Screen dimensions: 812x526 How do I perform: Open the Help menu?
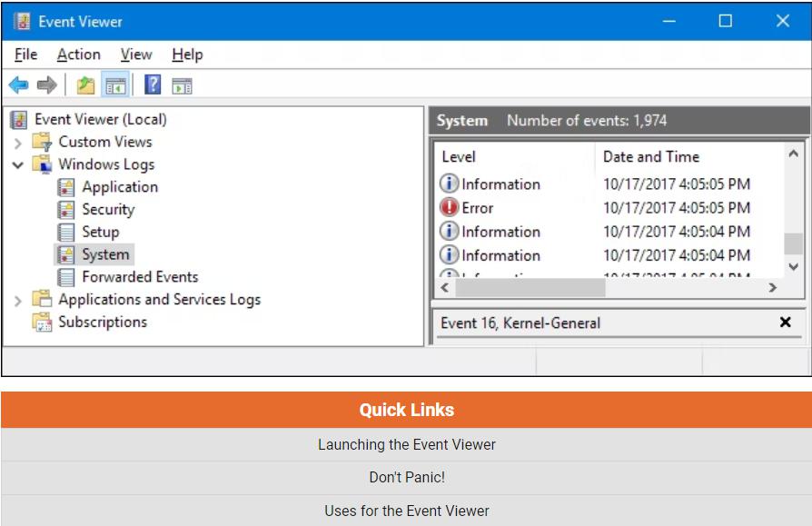pos(187,55)
